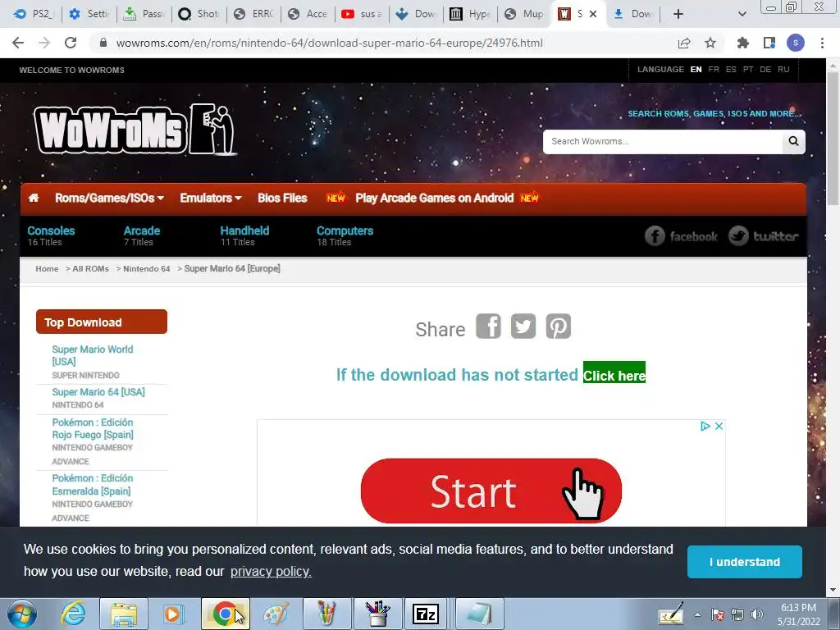Click the Search Wowroms input field
Viewport: 840px width, 630px height.
[663, 141]
